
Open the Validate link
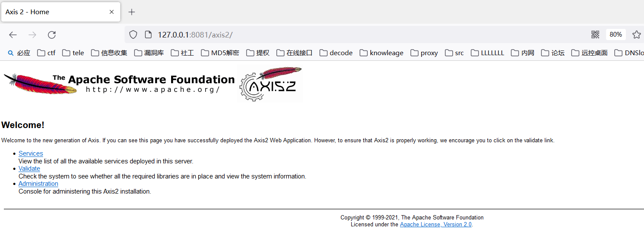(x=29, y=169)
